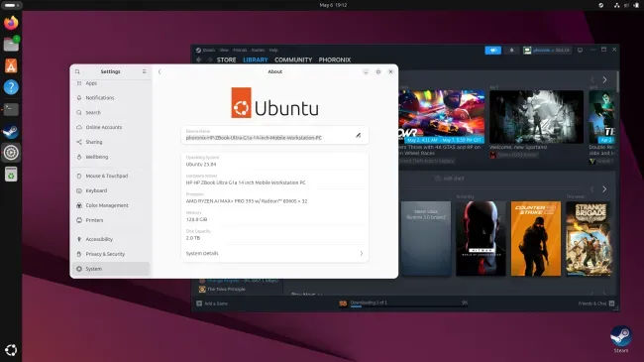Open the Settings hamburger menu
Screen dimensions: 644x362
(145, 71)
